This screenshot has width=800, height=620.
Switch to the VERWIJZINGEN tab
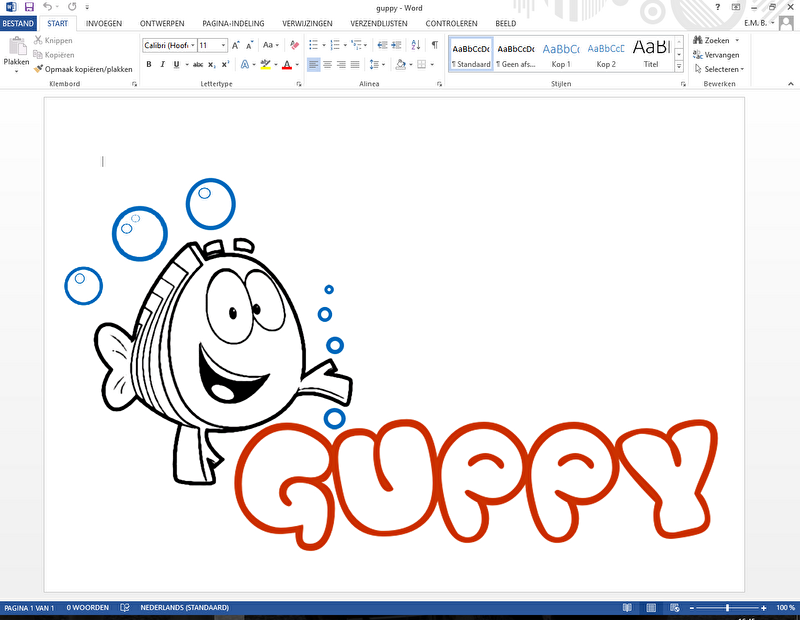(x=307, y=23)
